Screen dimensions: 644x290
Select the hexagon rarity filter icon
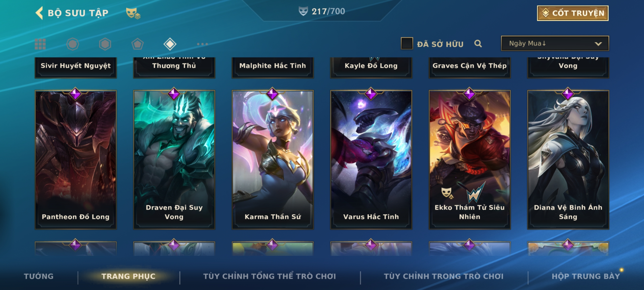tap(105, 44)
